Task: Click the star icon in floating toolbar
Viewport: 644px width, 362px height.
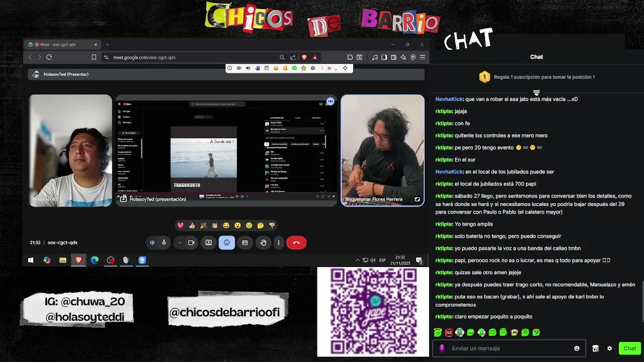Action: pyautogui.click(x=303, y=68)
